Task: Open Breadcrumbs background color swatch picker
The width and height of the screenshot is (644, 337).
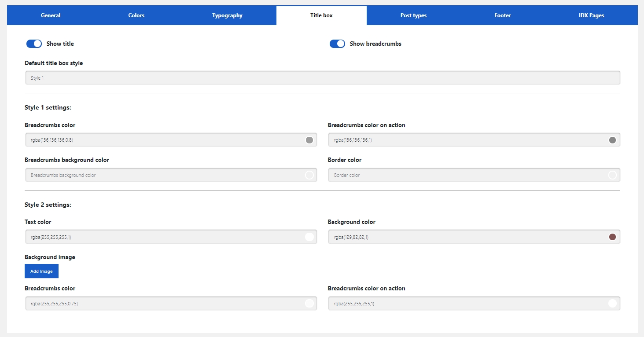Action: [309, 175]
